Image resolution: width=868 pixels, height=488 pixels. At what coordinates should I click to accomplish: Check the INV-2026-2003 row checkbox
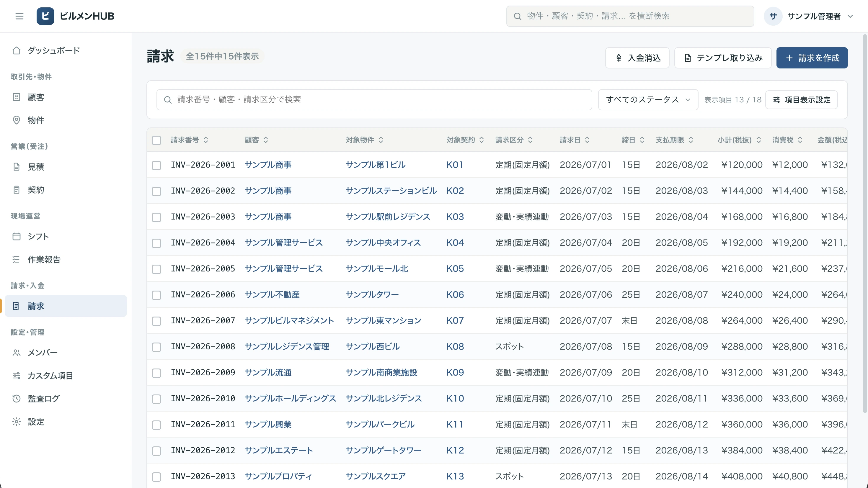click(156, 217)
